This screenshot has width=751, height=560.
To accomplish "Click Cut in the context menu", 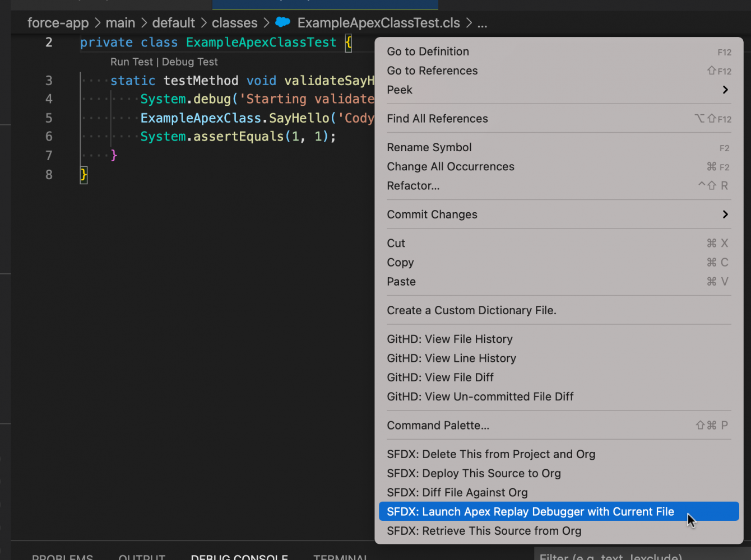I will [559, 243].
